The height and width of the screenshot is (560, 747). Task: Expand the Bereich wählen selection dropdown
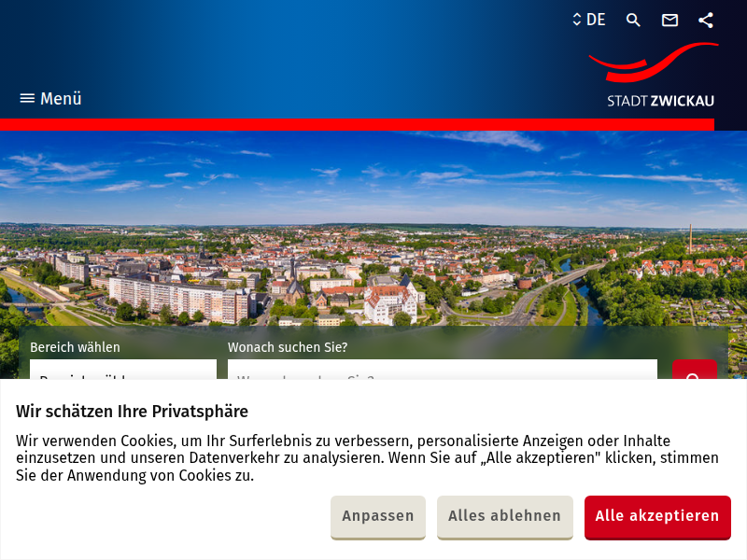pos(124,377)
